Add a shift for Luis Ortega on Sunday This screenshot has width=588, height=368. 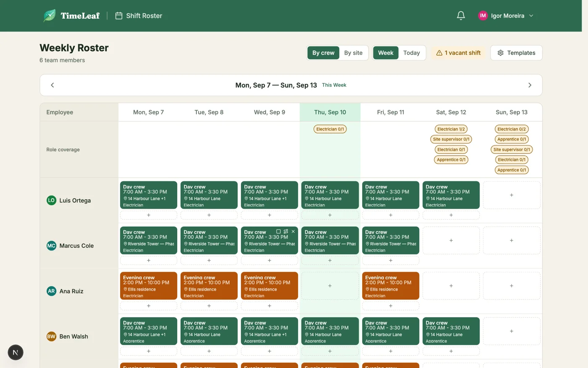(x=512, y=195)
